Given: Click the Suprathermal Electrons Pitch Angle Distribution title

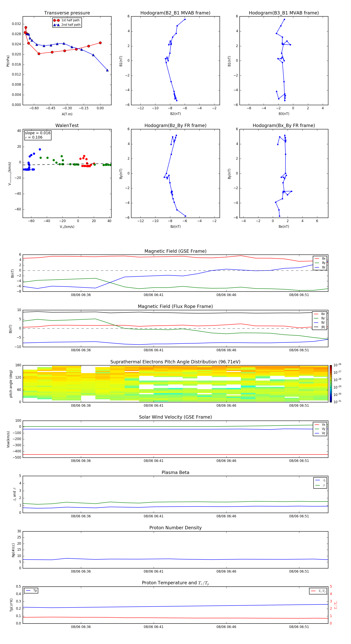Looking at the screenshot, I should [x=175, y=362].
